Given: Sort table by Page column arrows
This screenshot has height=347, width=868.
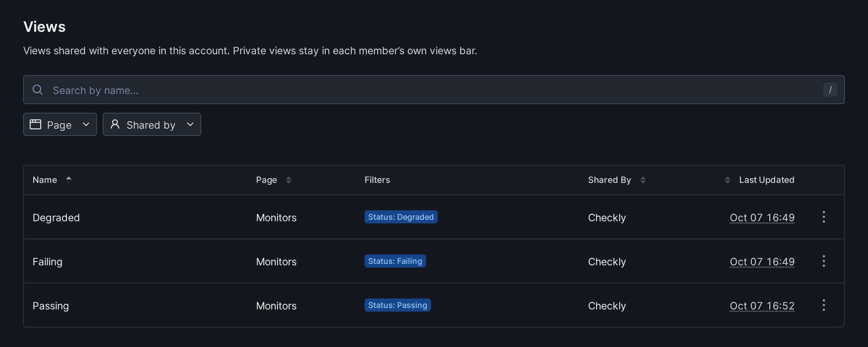Looking at the screenshot, I should (288, 180).
